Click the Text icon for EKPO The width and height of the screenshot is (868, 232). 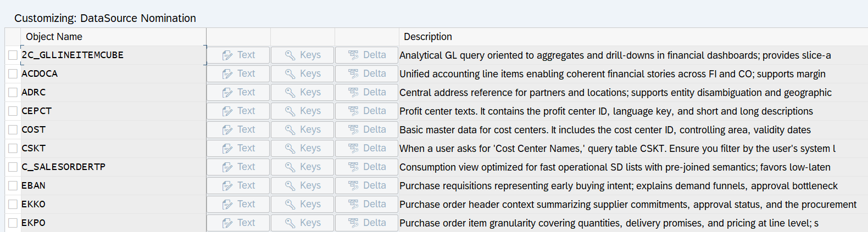pyautogui.click(x=227, y=223)
